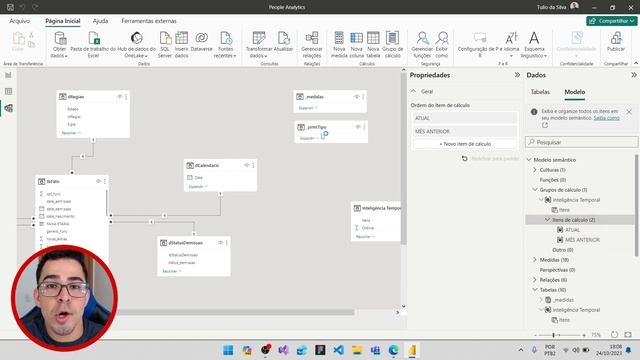Collapse Grupos de cálculo node
The height and width of the screenshot is (360, 640).
click(x=535, y=189)
